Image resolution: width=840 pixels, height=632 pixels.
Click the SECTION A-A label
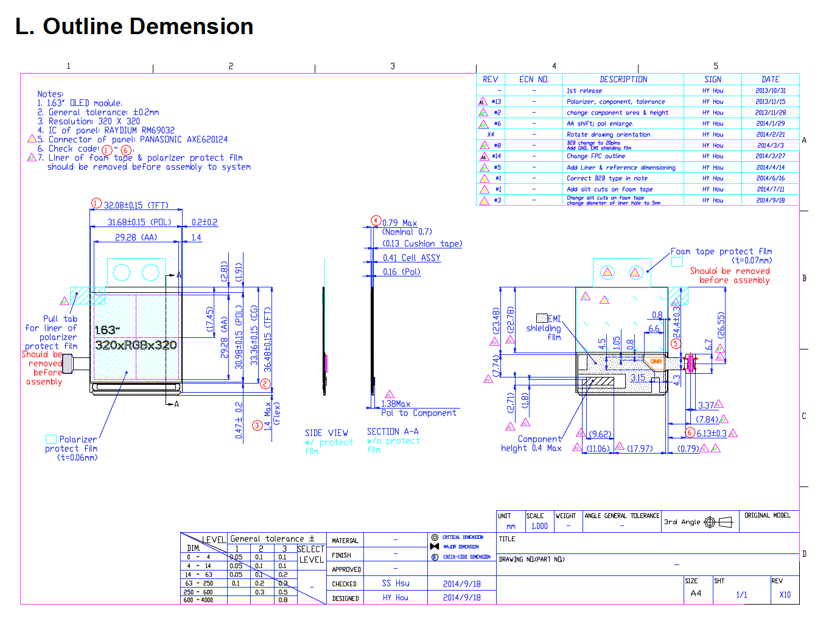393,432
